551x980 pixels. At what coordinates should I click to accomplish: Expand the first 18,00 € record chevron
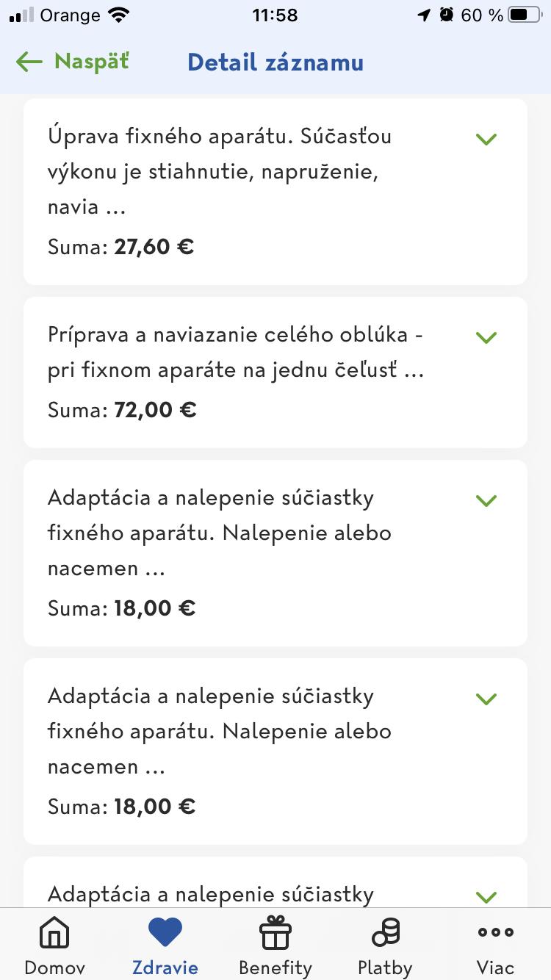[x=486, y=500]
